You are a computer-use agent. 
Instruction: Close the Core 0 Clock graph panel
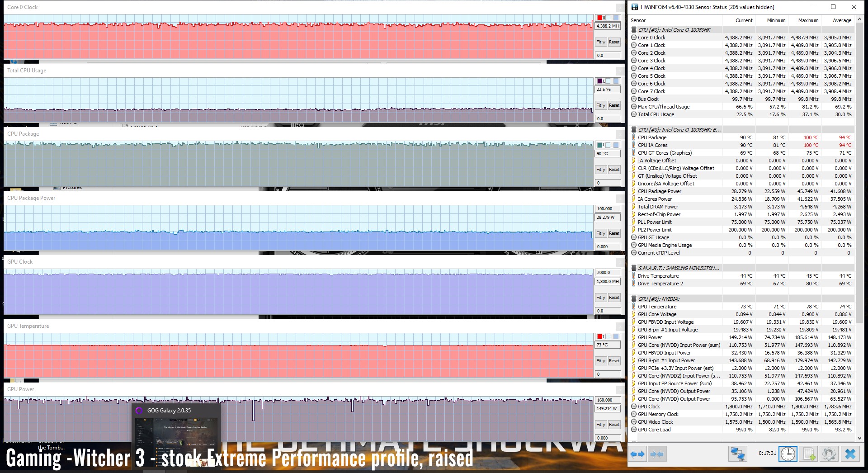(620, 8)
